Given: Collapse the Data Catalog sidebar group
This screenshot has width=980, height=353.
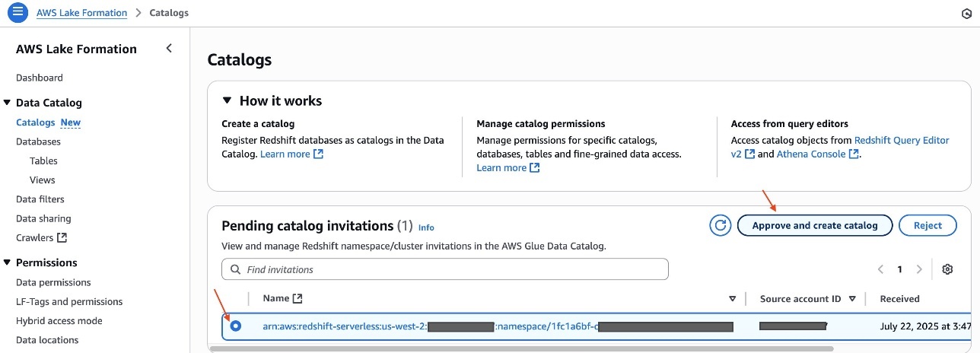Looking at the screenshot, I should point(7,103).
